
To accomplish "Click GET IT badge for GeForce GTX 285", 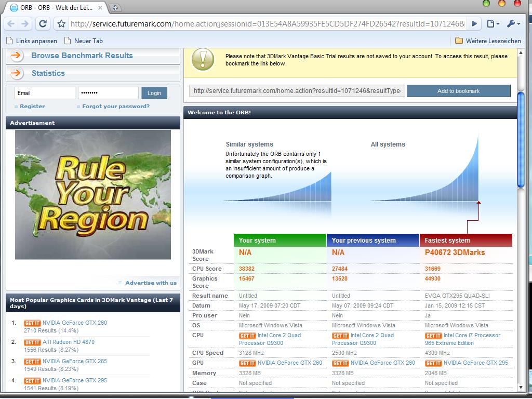I will click(x=32, y=362).
